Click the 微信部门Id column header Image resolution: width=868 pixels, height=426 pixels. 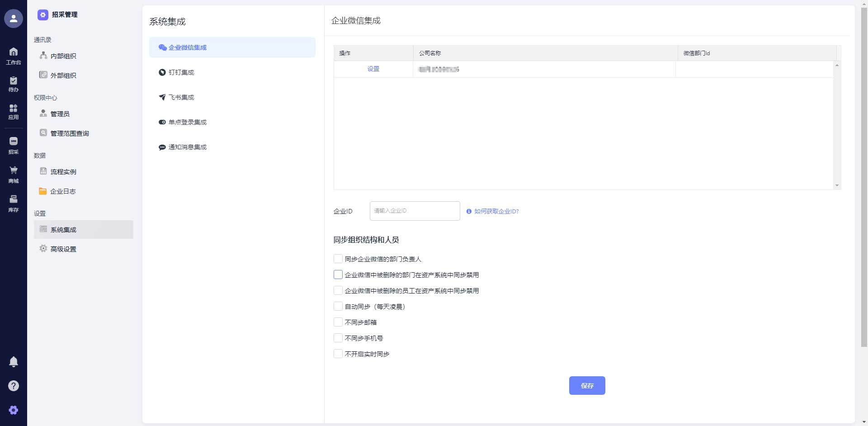pos(757,53)
